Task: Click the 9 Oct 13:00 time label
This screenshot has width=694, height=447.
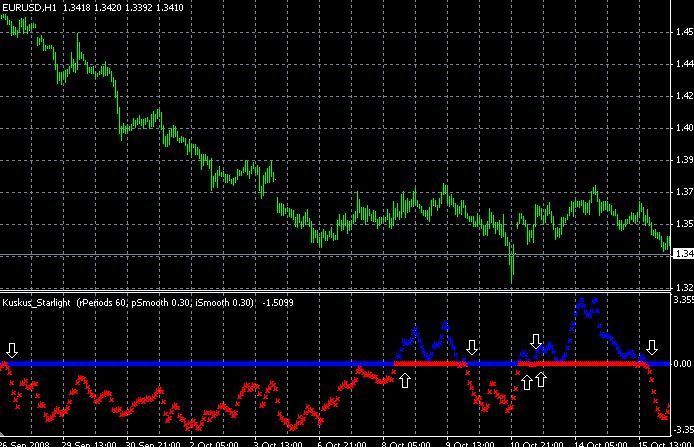Action: [470, 443]
